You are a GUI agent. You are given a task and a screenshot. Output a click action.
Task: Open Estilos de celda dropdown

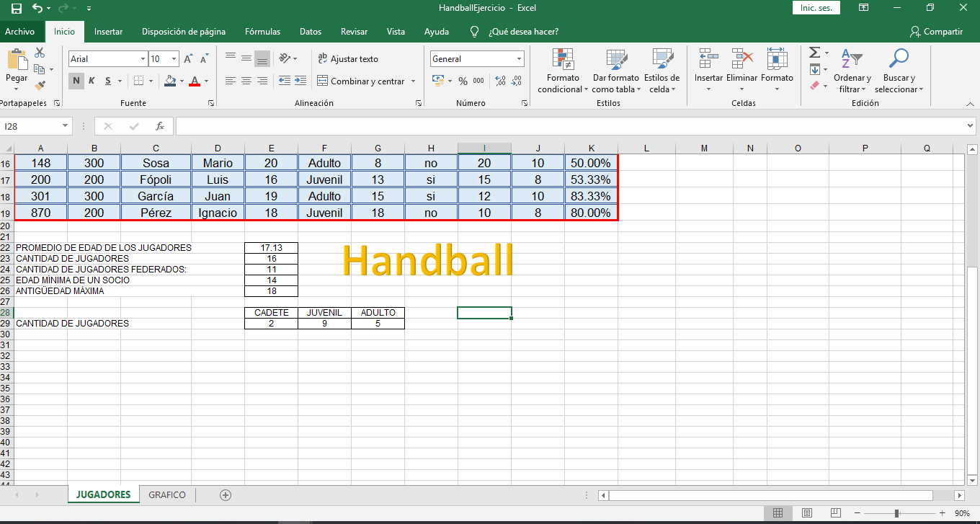coord(661,71)
